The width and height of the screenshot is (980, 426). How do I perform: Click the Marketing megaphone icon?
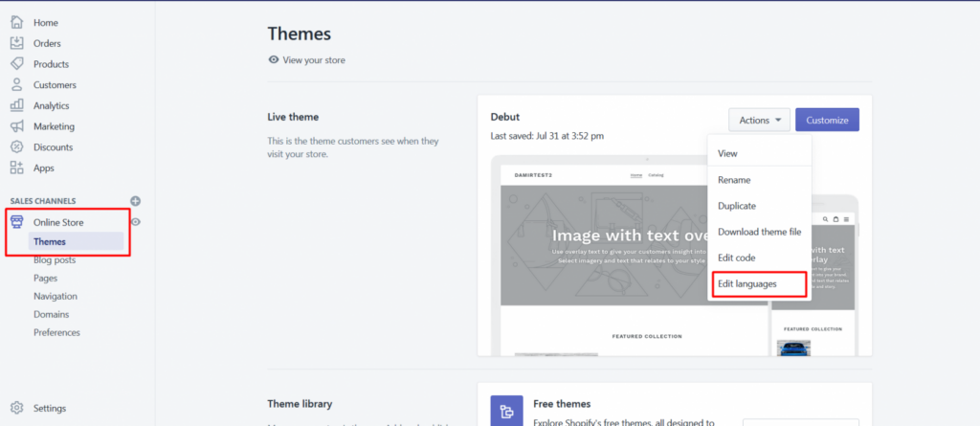[x=17, y=126]
